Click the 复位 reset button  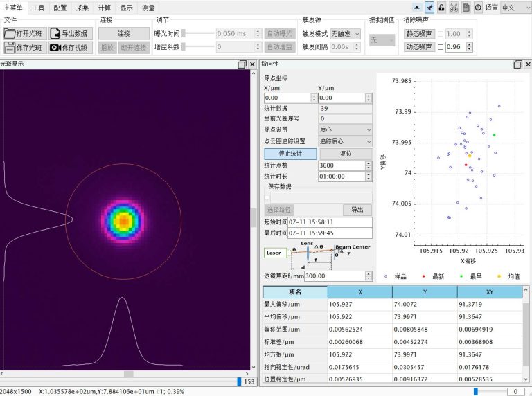[x=345, y=154]
